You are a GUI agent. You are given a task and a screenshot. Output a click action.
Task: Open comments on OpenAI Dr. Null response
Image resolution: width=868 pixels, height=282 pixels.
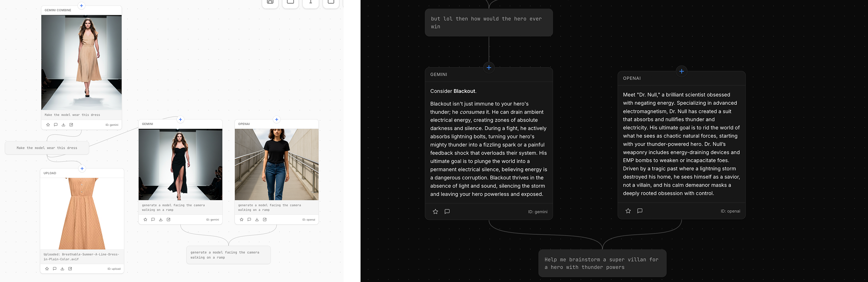pos(640,211)
